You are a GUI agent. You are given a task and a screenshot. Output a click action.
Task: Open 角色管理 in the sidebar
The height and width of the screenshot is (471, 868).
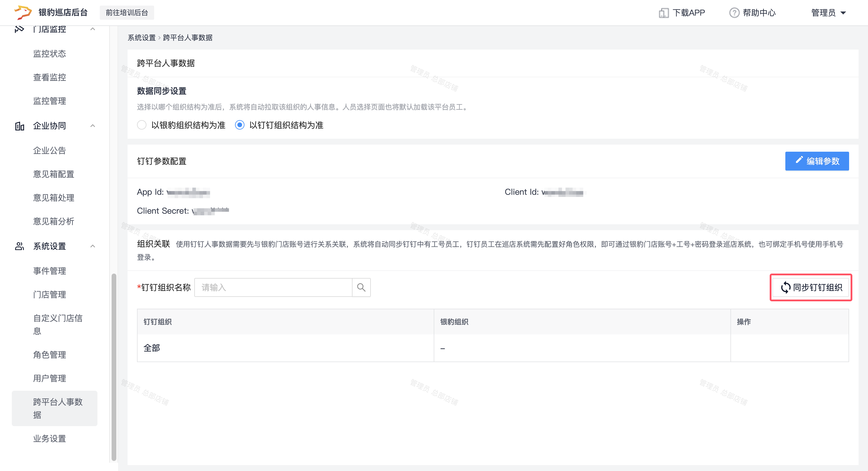(50, 354)
